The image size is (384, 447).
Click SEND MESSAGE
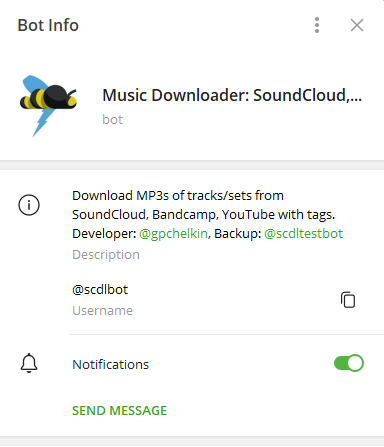[x=119, y=411]
